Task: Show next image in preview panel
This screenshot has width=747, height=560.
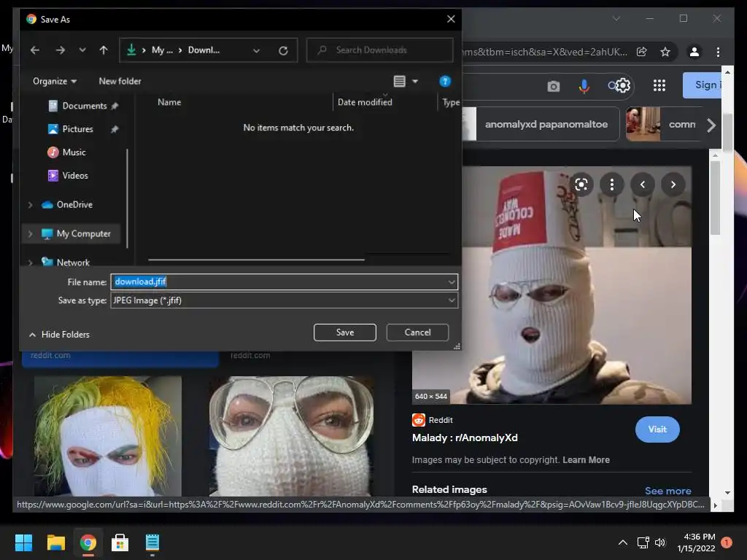Action: 673,184
